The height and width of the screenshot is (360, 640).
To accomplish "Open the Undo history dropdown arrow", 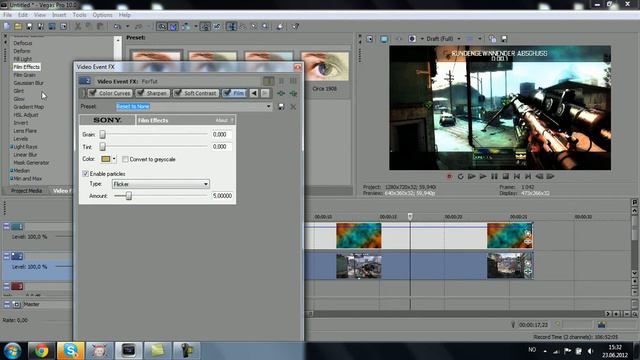I will 127,27.
